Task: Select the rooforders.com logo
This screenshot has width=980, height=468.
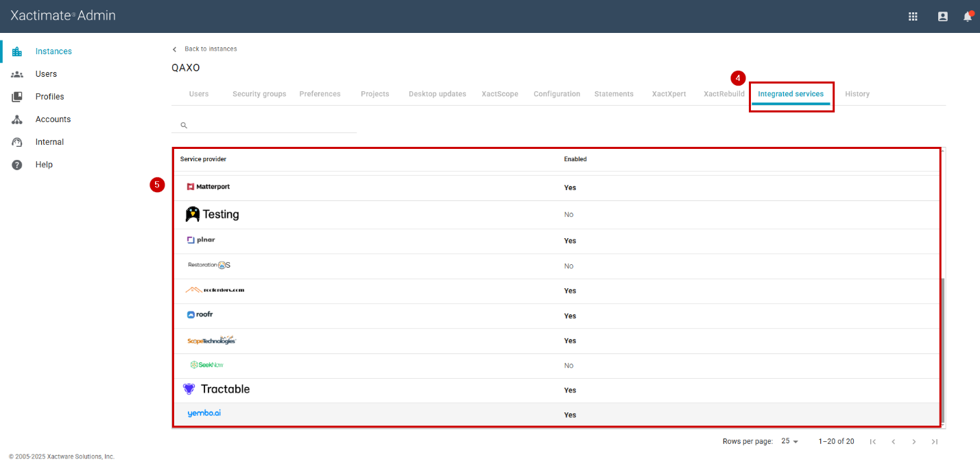Action: tap(215, 290)
